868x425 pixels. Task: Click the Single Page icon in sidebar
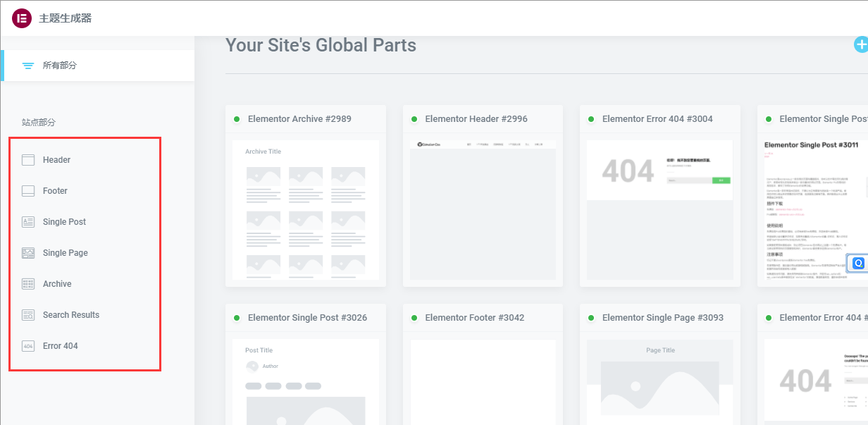[28, 253]
